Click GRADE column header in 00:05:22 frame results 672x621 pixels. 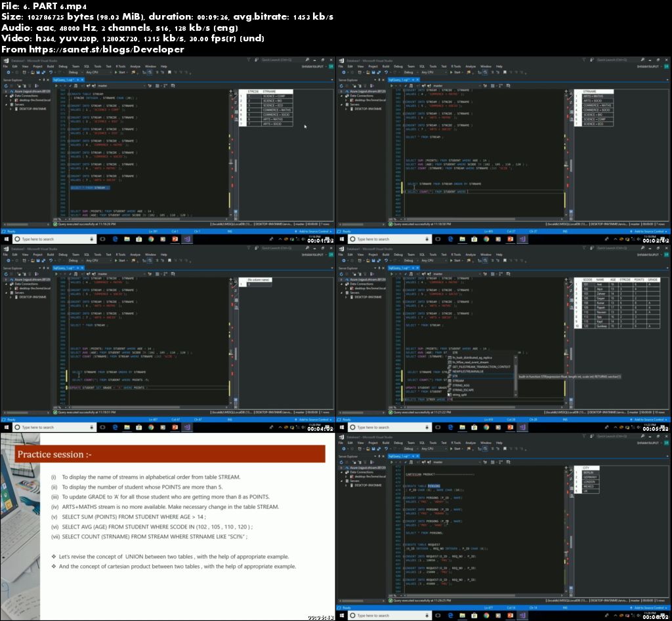[653, 279]
